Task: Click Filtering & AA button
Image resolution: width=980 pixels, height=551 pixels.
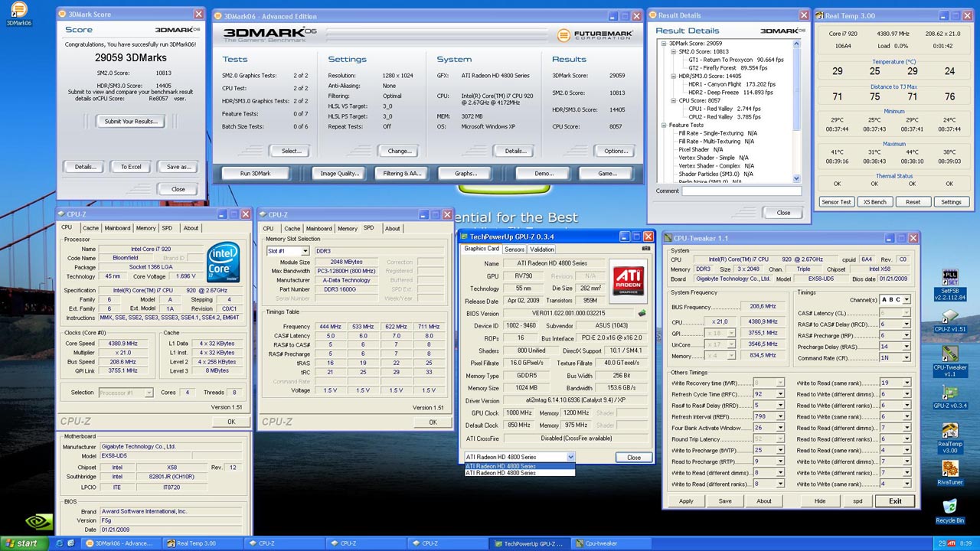Action: click(403, 174)
